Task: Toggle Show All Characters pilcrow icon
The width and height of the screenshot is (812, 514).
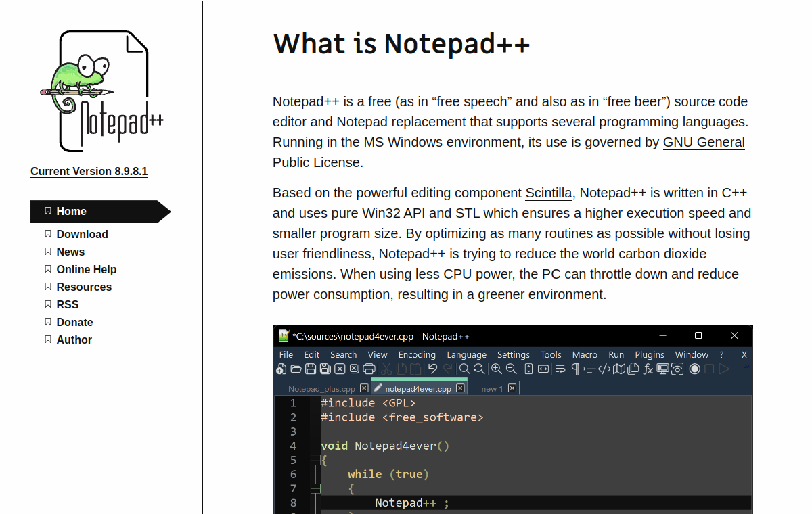Action: 575,369
